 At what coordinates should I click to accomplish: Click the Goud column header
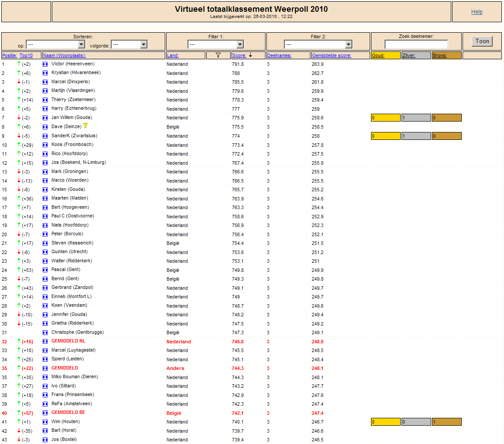point(378,56)
